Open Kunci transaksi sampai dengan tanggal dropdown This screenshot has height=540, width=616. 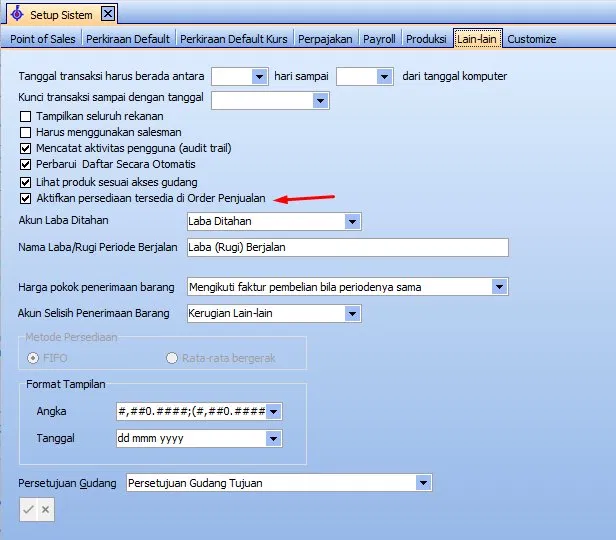tap(320, 101)
